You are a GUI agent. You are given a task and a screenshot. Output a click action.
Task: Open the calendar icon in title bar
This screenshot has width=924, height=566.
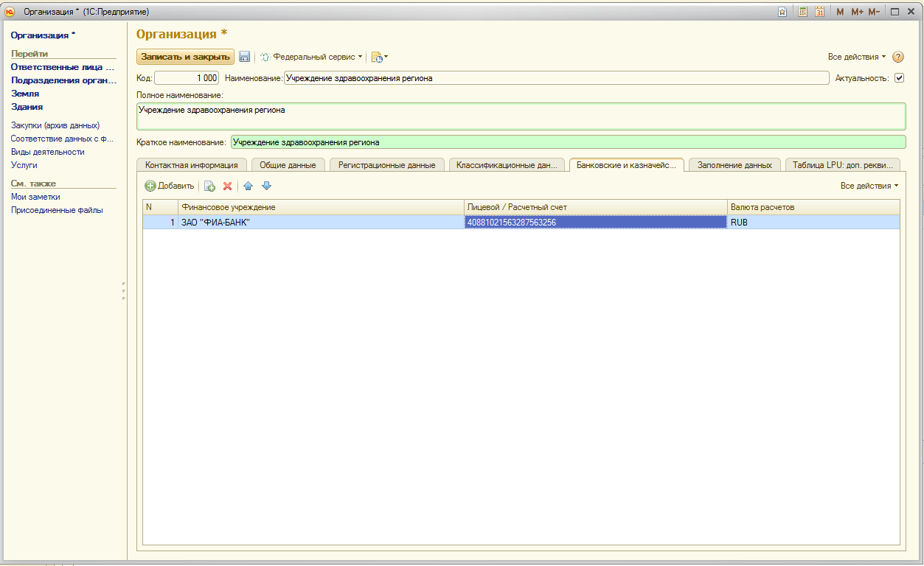819,12
